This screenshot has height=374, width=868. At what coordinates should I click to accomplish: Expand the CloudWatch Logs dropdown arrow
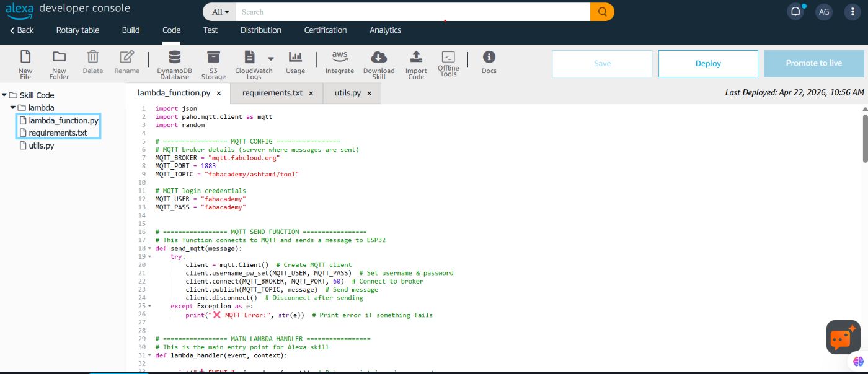point(270,58)
